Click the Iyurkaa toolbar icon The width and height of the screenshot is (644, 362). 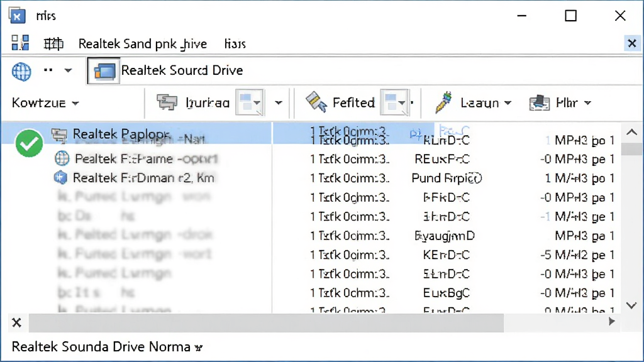pyautogui.click(x=167, y=102)
